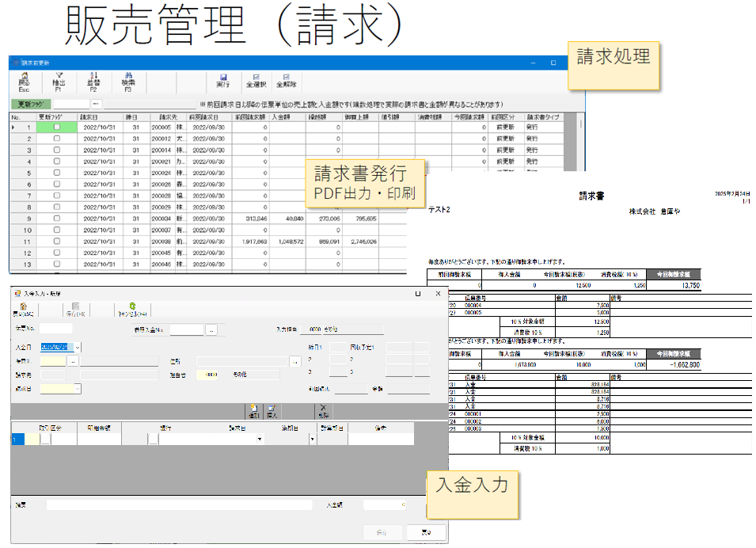Check the 更新フラグ checkbox in row 1
The width and height of the screenshot is (756, 548).
[56, 127]
